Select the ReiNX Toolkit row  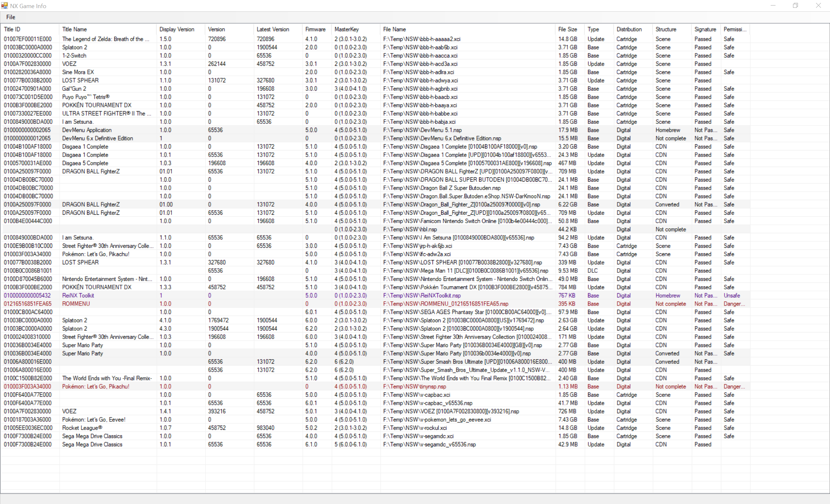(78, 295)
